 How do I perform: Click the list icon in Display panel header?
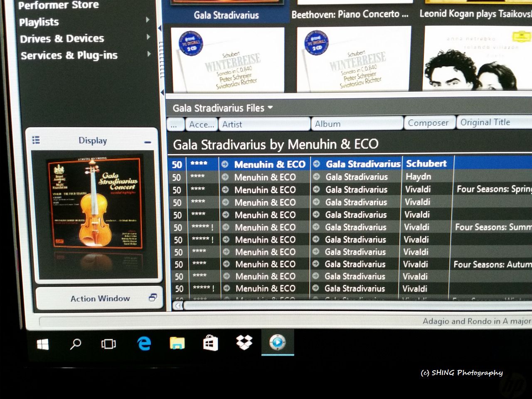coord(36,140)
